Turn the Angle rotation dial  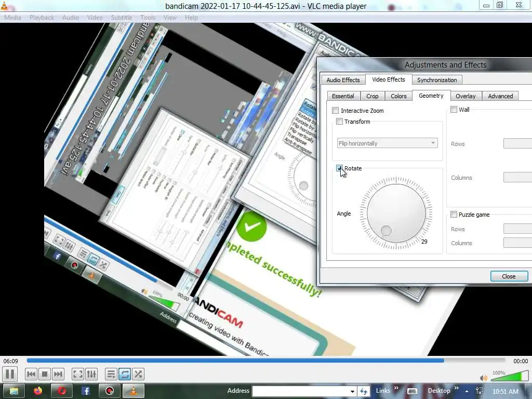396,213
